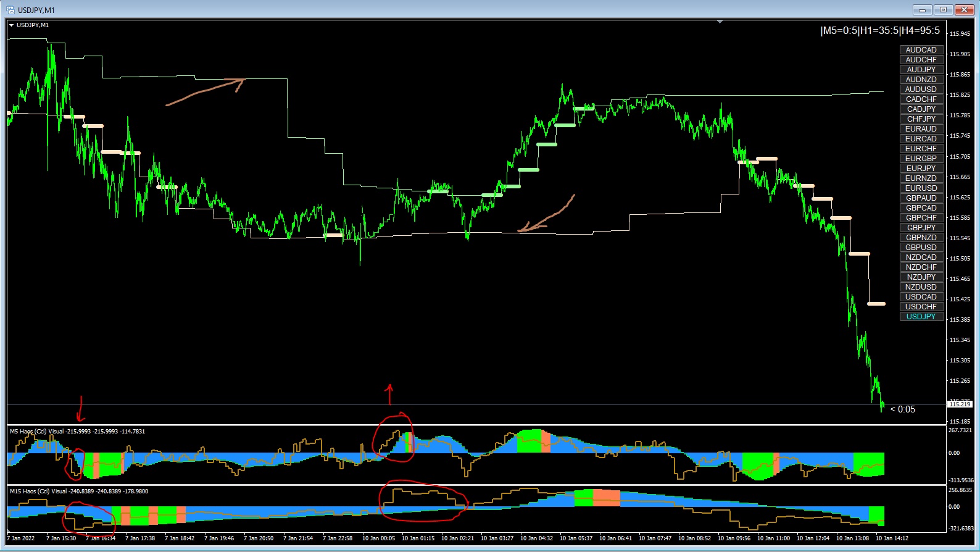Select the EURJPY symbol button

pos(921,169)
